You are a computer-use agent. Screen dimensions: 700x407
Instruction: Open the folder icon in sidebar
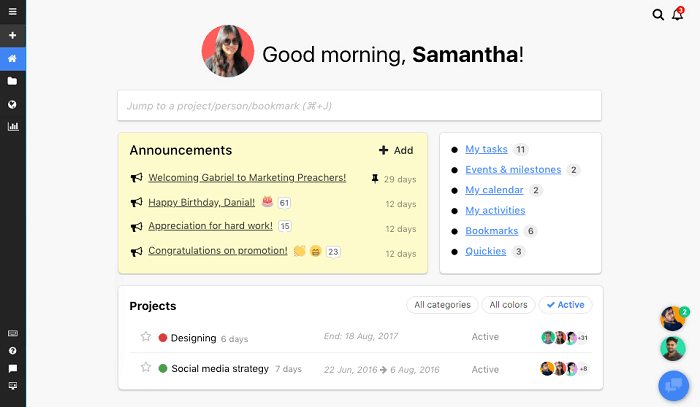(x=13, y=81)
